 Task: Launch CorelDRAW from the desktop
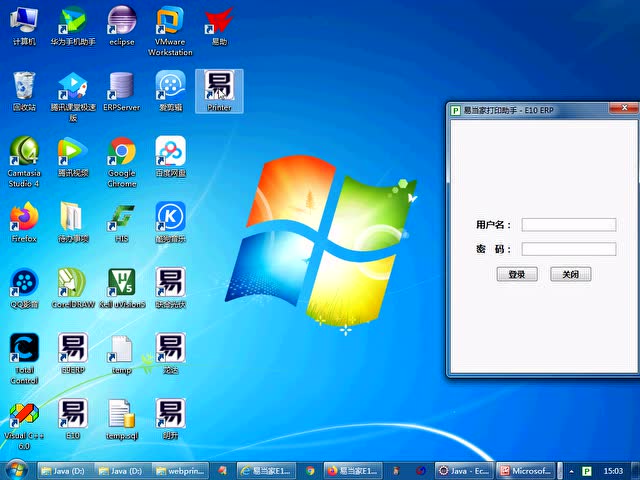click(x=73, y=288)
